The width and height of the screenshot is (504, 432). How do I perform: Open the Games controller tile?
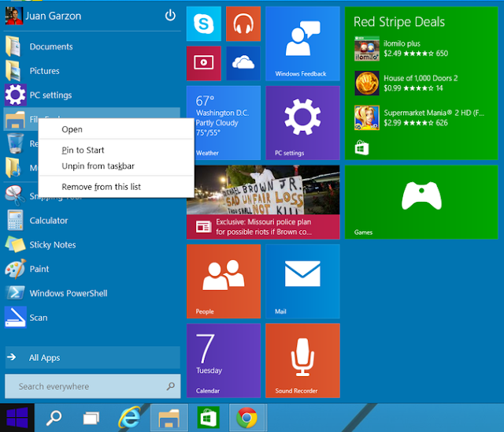point(421,202)
